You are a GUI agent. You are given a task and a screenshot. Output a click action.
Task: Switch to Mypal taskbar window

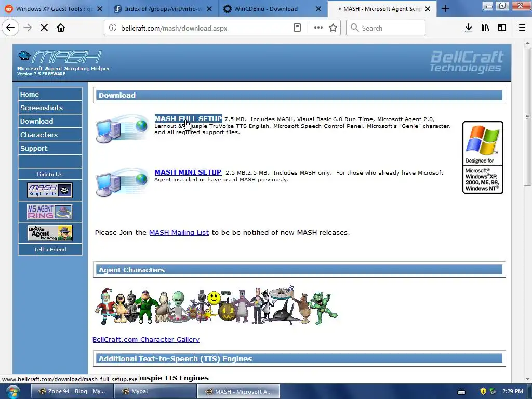pos(155,392)
